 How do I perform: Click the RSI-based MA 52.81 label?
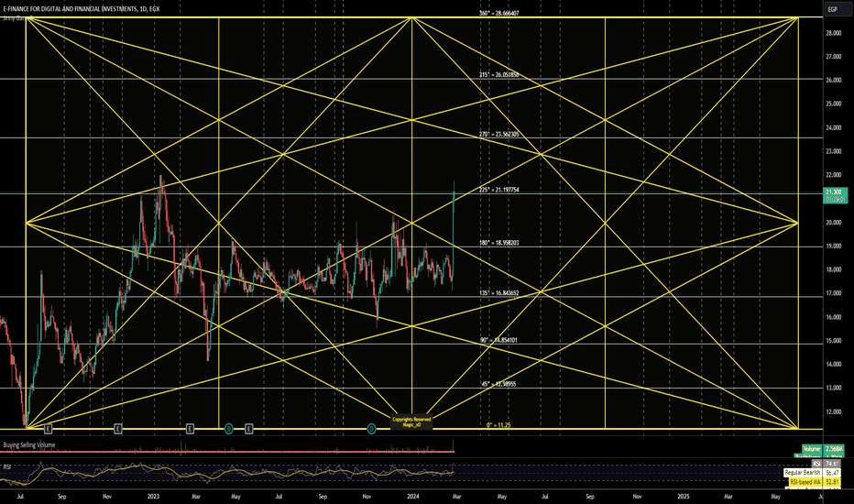tap(815, 482)
